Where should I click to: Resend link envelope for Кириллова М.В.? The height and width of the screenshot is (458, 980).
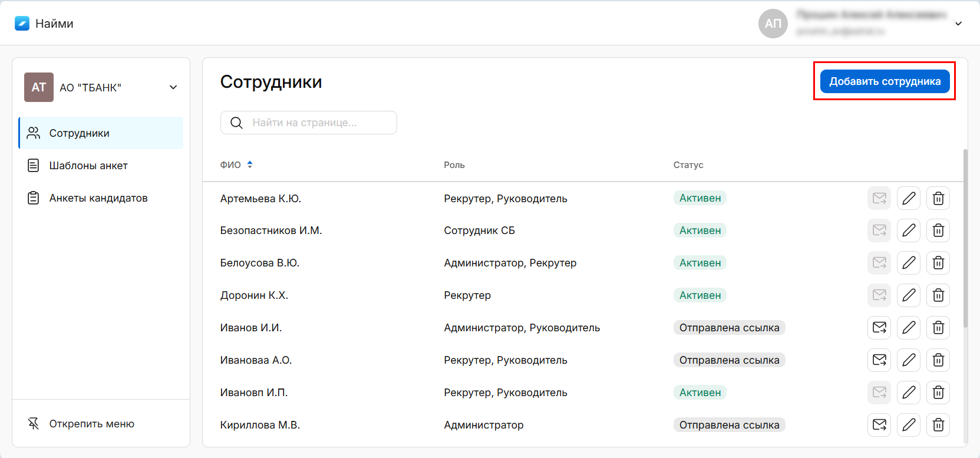(x=879, y=425)
